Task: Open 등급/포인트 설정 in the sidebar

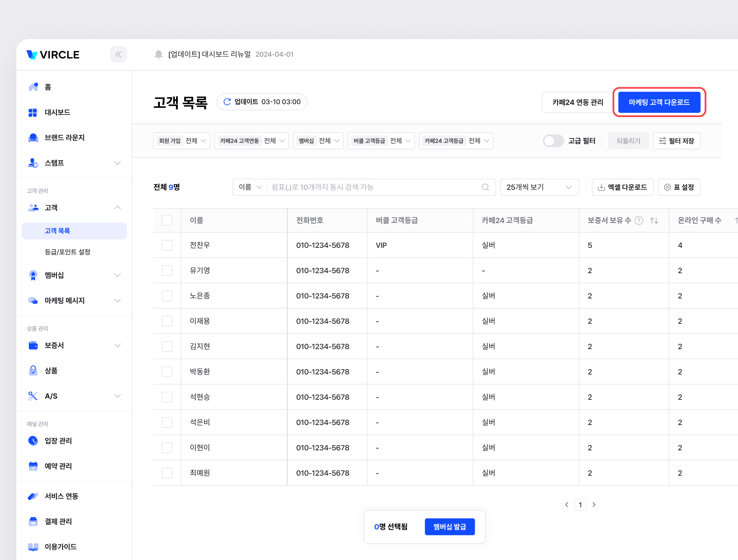Action: coord(67,252)
